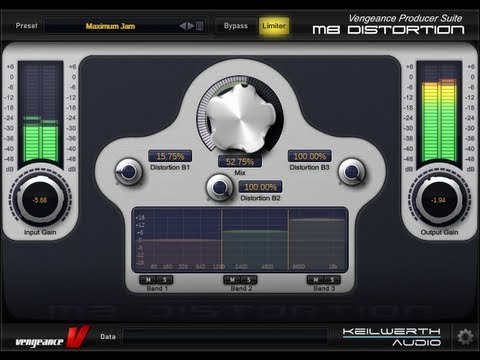Select the previous preset arrow
Viewport: 480px width, 360px height.
[x=182, y=26]
